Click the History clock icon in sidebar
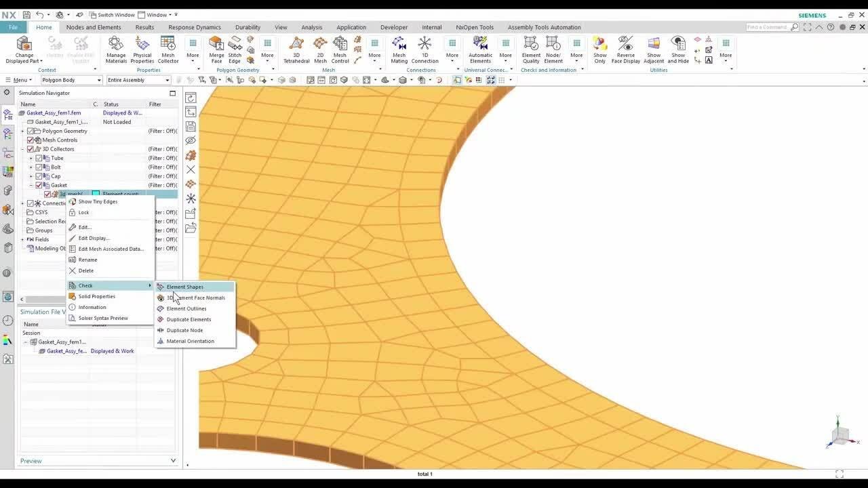Screen dimensions: 868x488 click(x=7, y=321)
